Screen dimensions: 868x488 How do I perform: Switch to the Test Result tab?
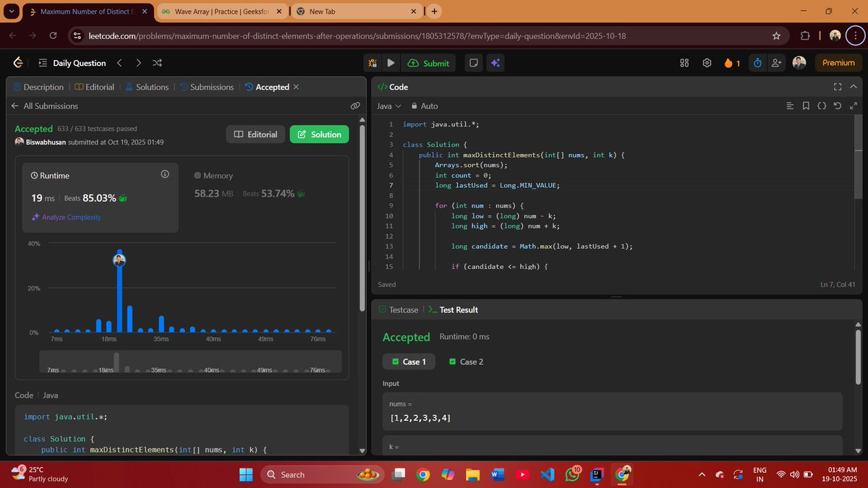tap(453, 309)
